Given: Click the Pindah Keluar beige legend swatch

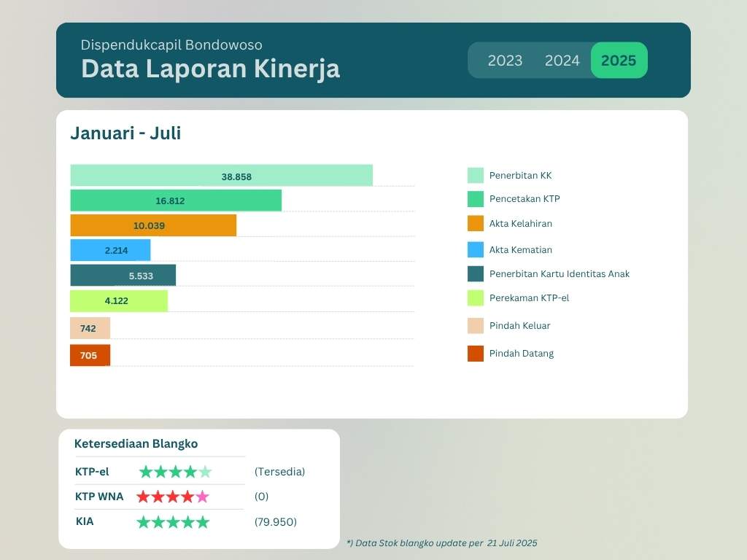Looking at the screenshot, I should point(476,326).
